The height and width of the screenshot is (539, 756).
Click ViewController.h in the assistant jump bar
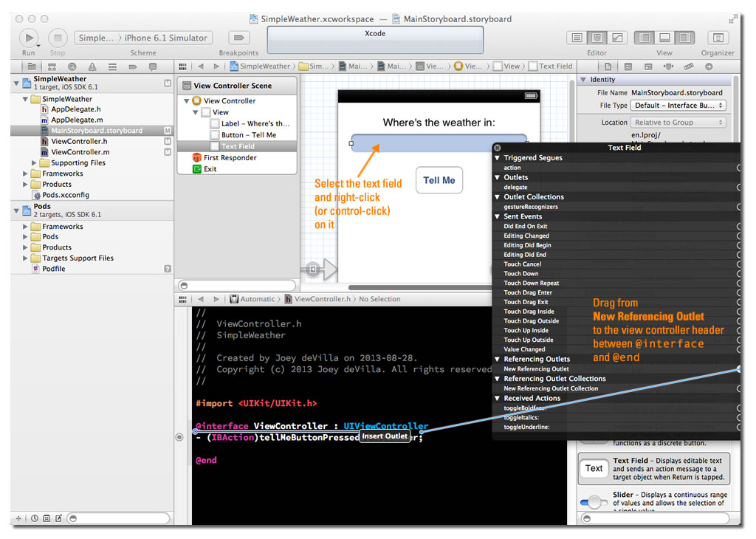(317, 299)
